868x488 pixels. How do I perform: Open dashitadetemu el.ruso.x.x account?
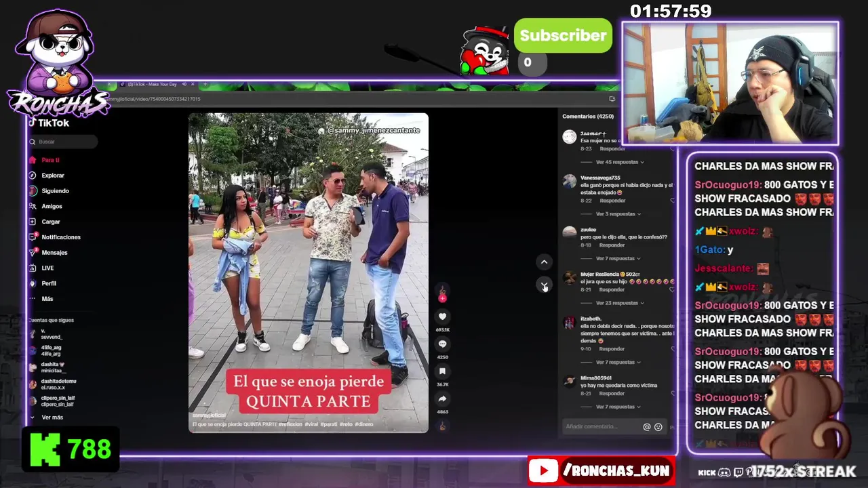(53, 384)
